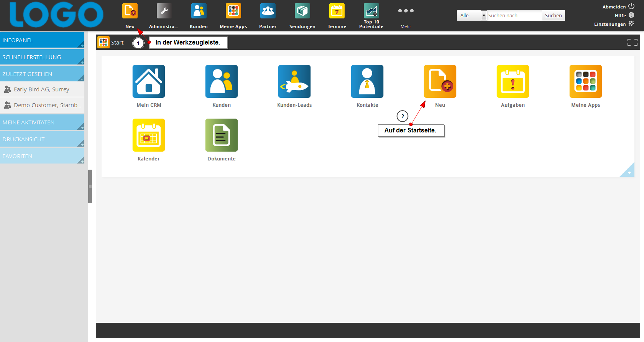644x342 pixels.
Task: Click Top 10 Potentiale toolbar icon
Action: 371,12
